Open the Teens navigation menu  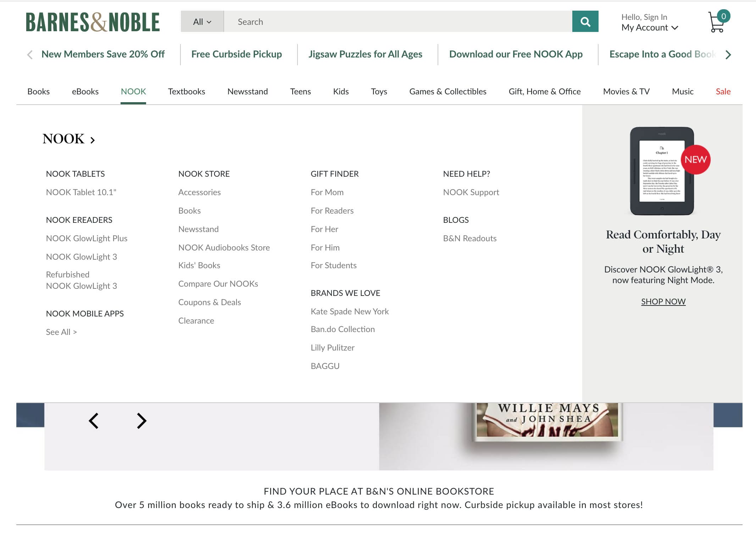click(x=300, y=92)
